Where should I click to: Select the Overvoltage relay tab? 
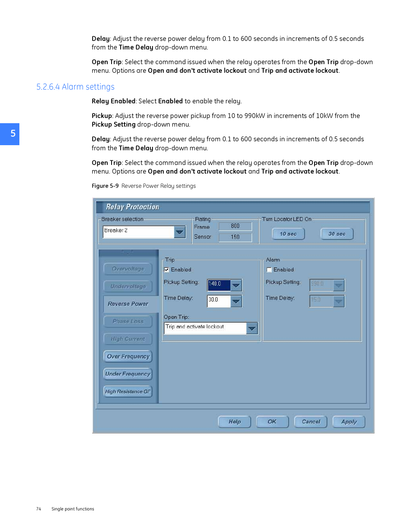pos(128,269)
